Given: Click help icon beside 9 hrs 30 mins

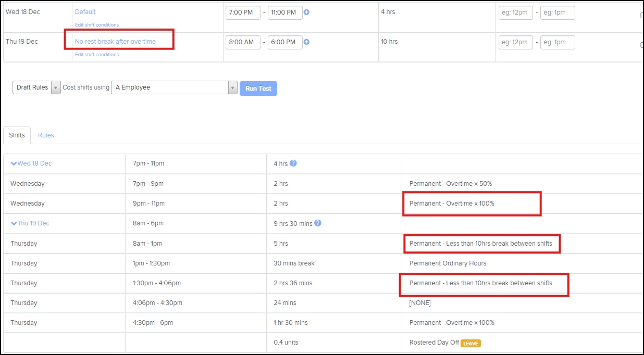Looking at the screenshot, I should [318, 223].
